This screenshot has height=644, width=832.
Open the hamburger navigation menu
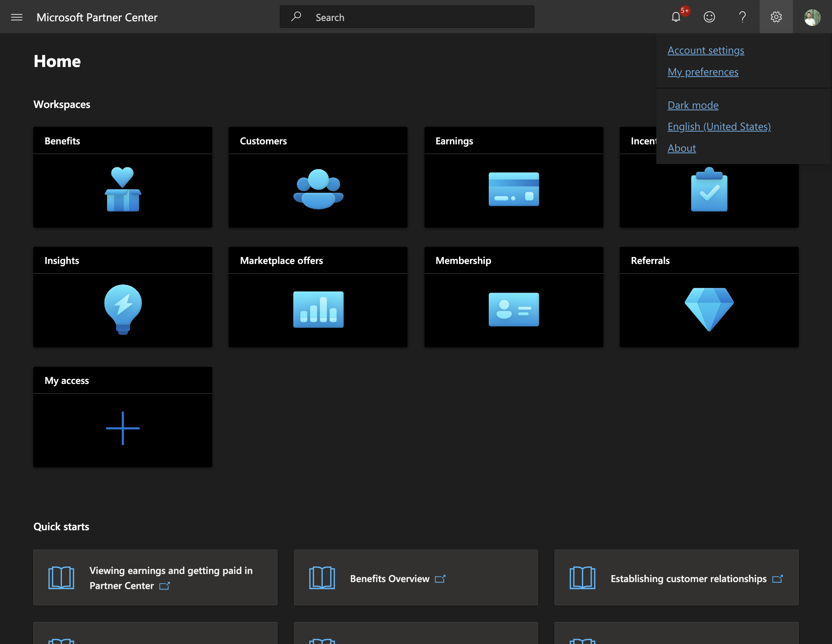coord(17,17)
